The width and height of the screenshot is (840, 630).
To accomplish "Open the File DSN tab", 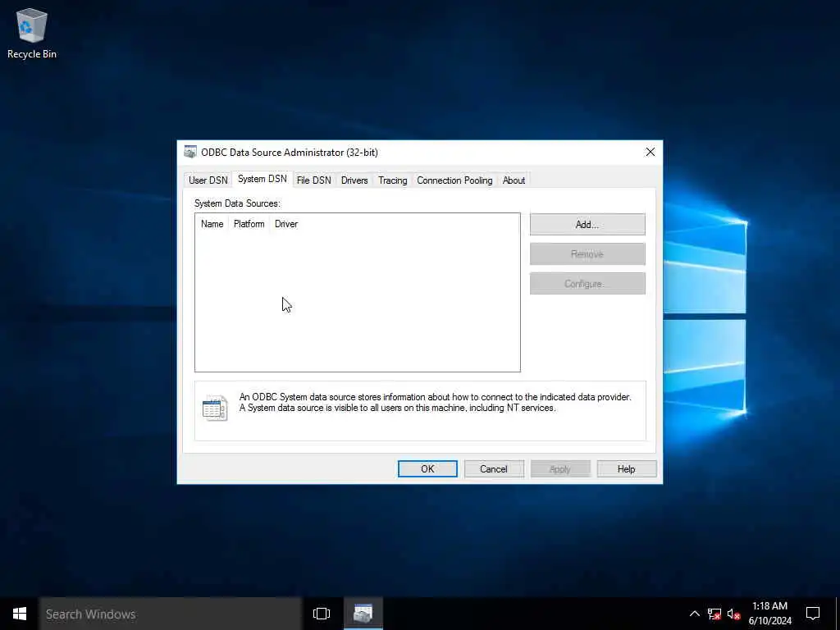I will pyautogui.click(x=314, y=180).
